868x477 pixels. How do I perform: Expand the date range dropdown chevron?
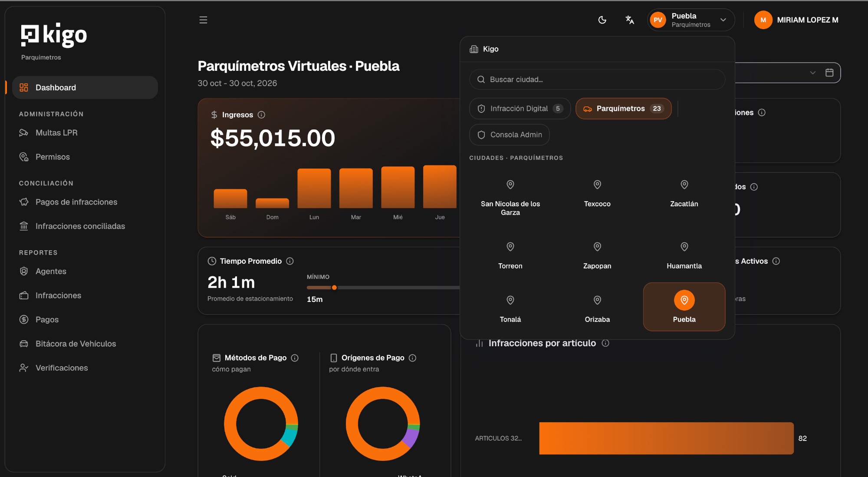(813, 73)
